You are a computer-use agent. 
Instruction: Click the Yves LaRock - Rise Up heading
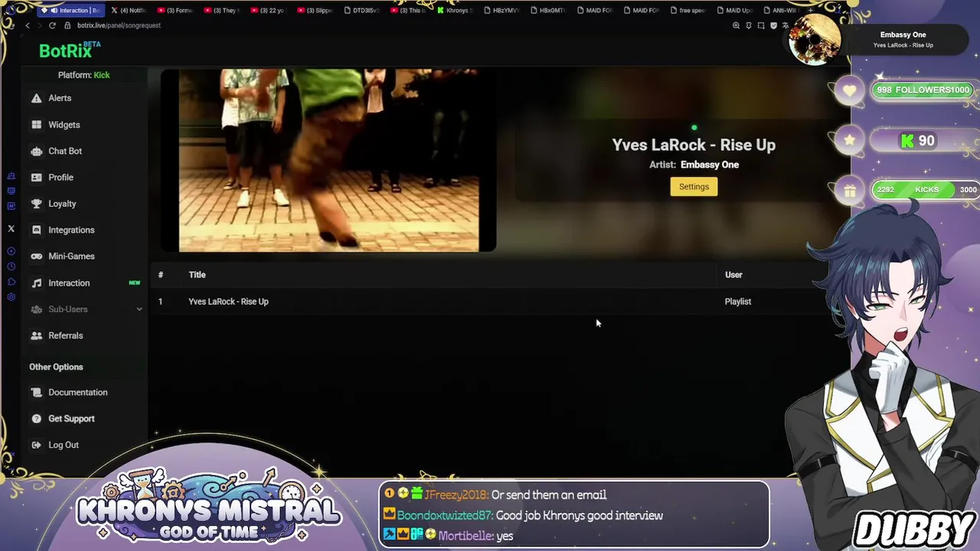(694, 145)
